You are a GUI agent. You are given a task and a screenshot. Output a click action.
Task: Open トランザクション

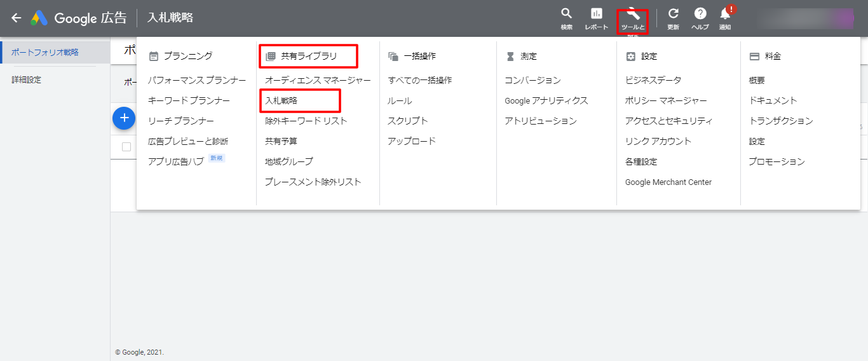click(x=781, y=121)
